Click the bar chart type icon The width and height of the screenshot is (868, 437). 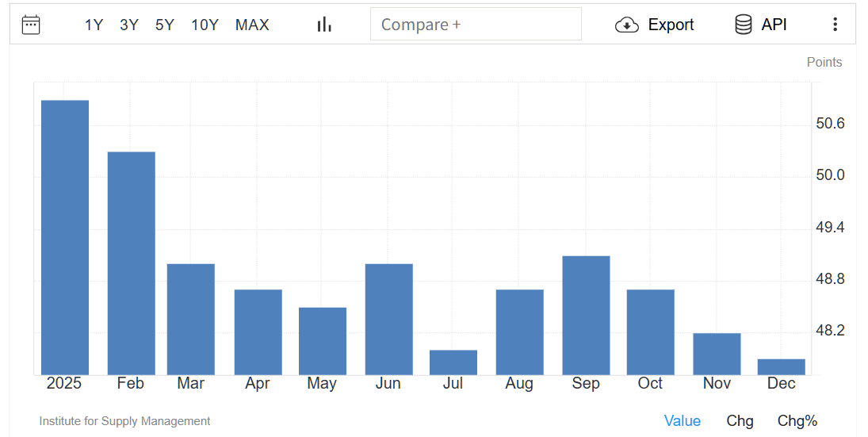click(324, 25)
